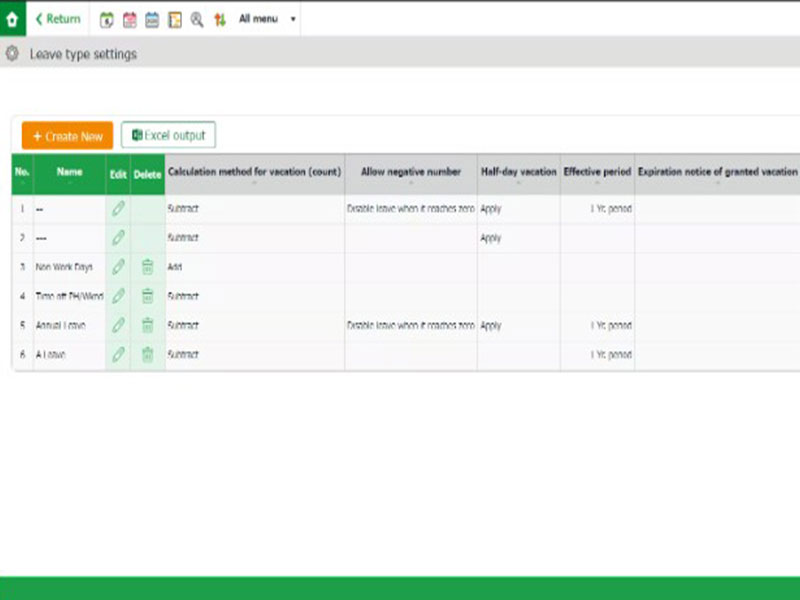Expand the All menu dropdown

coord(267,19)
